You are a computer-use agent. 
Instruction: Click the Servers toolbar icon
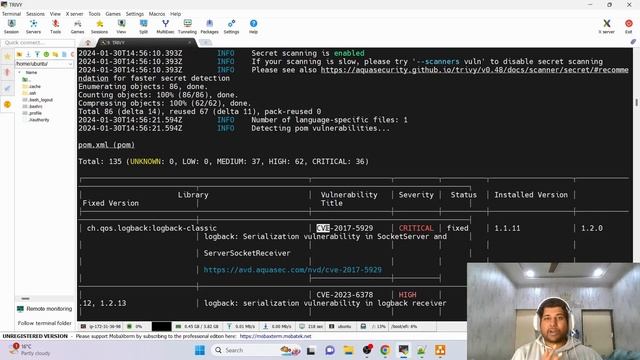(x=33, y=27)
